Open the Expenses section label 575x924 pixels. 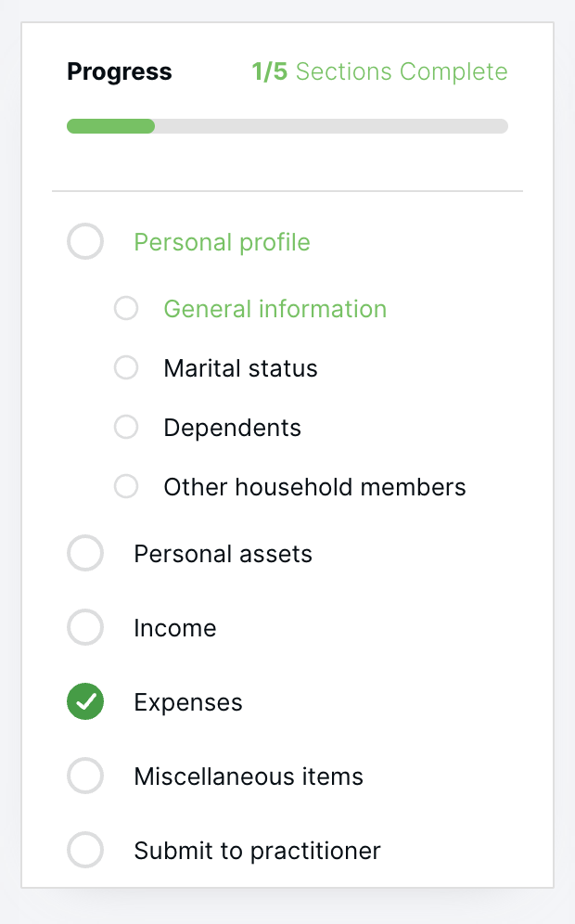coord(188,702)
